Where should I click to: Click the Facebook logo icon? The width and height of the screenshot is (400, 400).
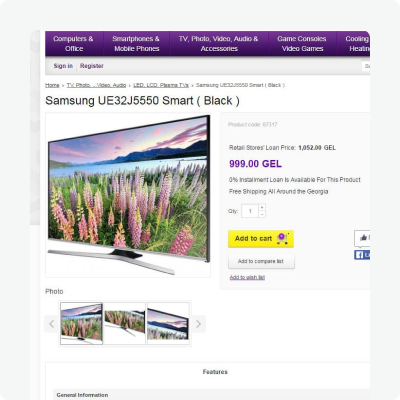click(359, 255)
